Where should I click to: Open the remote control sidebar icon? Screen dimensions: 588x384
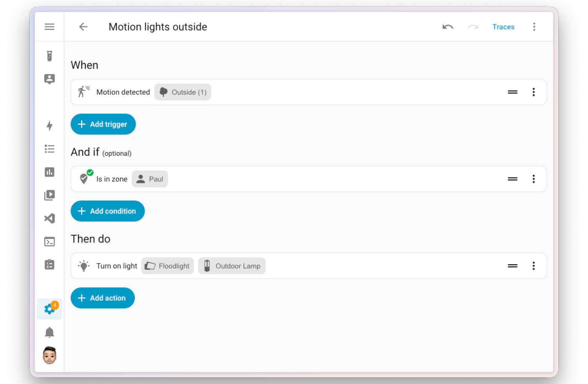pyautogui.click(x=49, y=56)
